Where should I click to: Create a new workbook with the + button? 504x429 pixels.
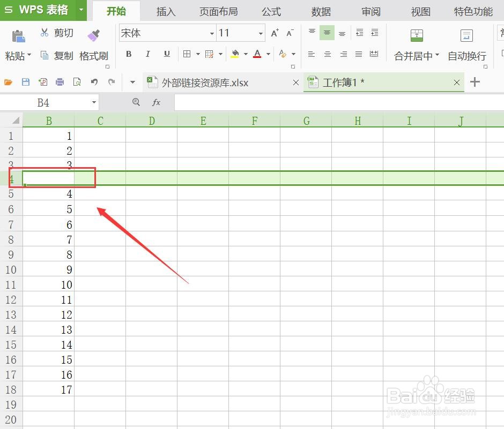tap(475, 82)
